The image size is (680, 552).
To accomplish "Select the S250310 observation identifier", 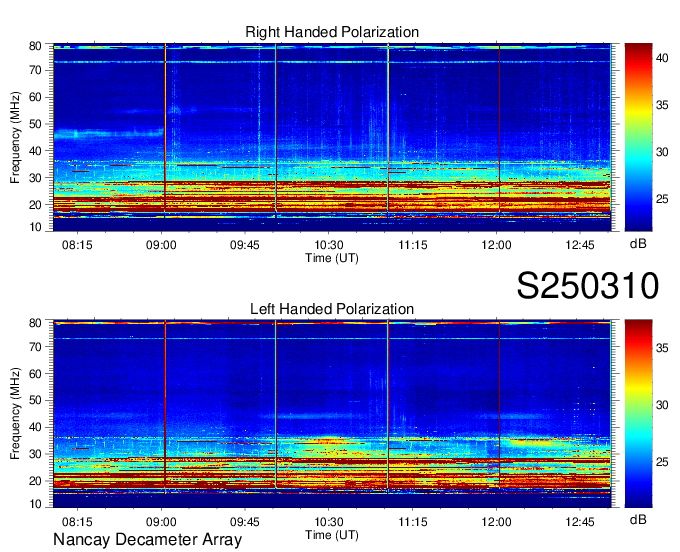I will [588, 286].
